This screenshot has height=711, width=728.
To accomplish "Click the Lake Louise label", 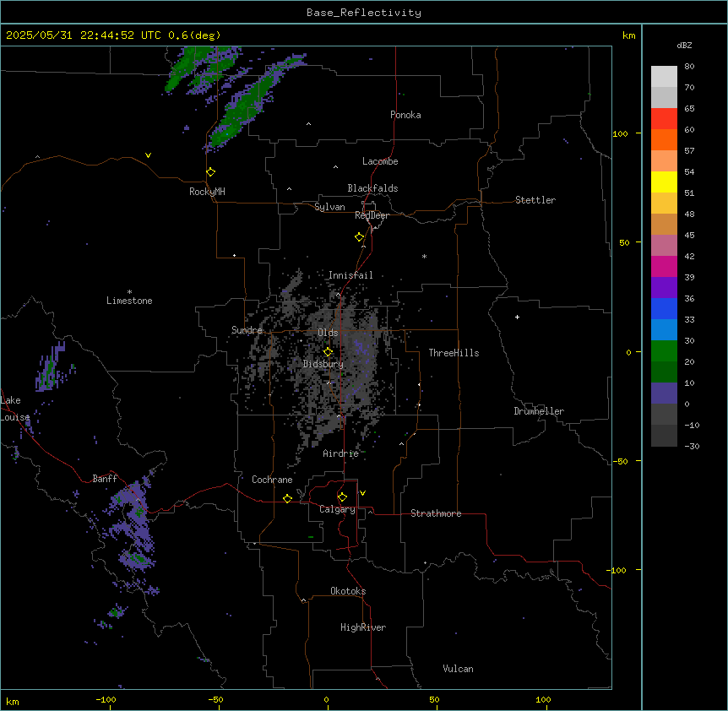I will pos(15,409).
